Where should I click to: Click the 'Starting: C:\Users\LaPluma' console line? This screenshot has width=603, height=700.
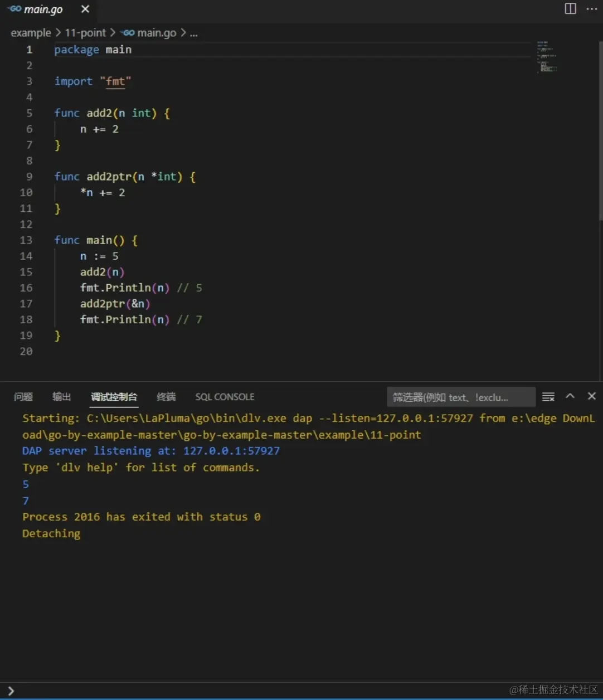coord(309,426)
